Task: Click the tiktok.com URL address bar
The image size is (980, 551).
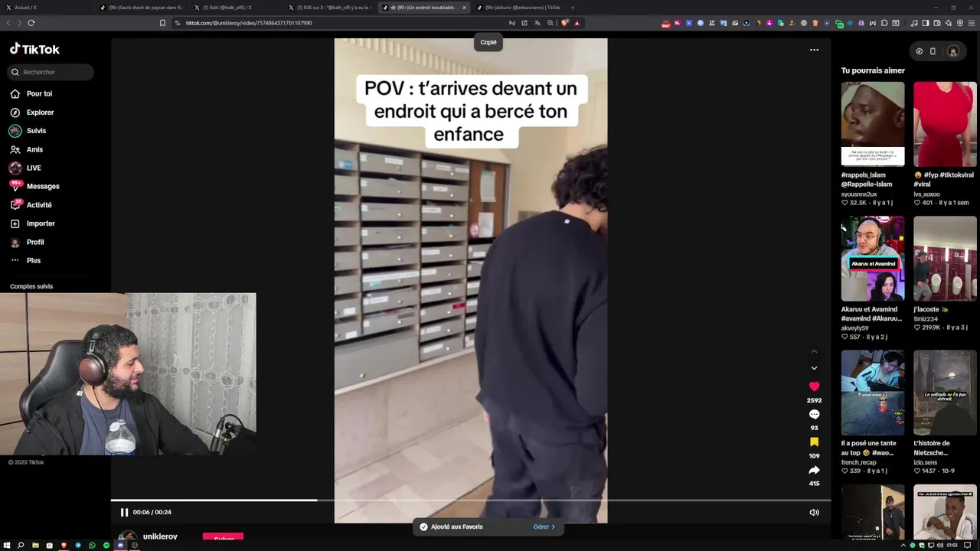Action: (x=248, y=23)
